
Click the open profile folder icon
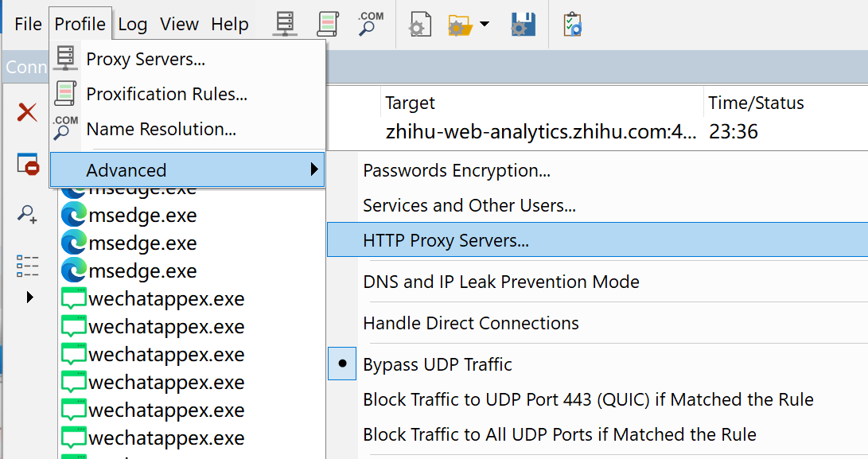point(461,24)
